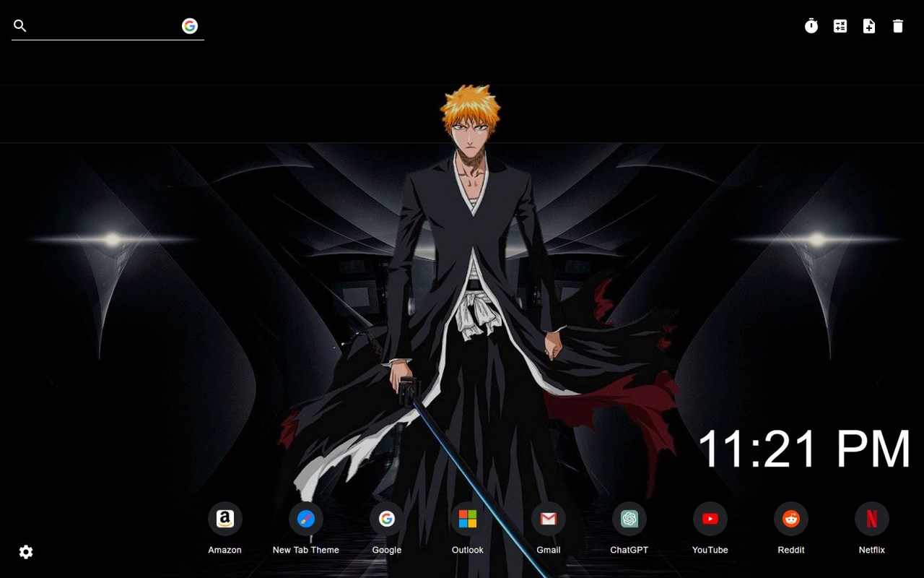Viewport: 924px width, 578px height.
Task: Open the Outlook shortcut icon
Action: click(468, 519)
